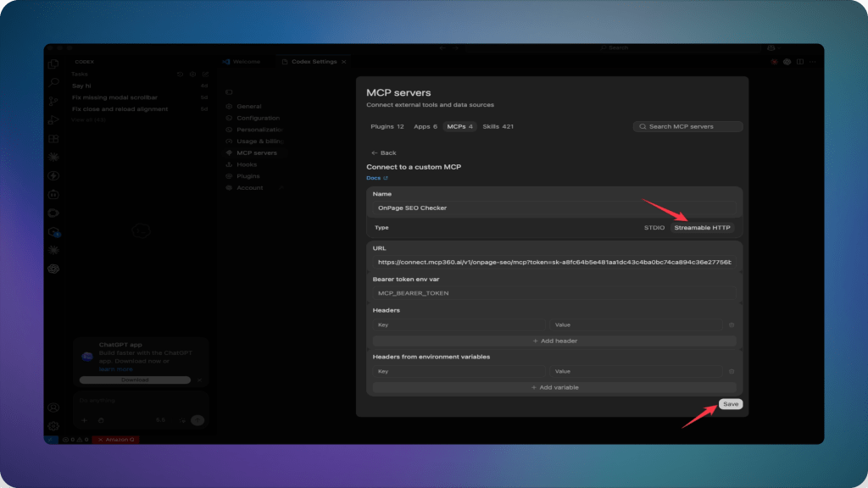Viewport: 868px width, 488px height.
Task: Open the Extensions icon in activity bar
Action: click(x=53, y=139)
